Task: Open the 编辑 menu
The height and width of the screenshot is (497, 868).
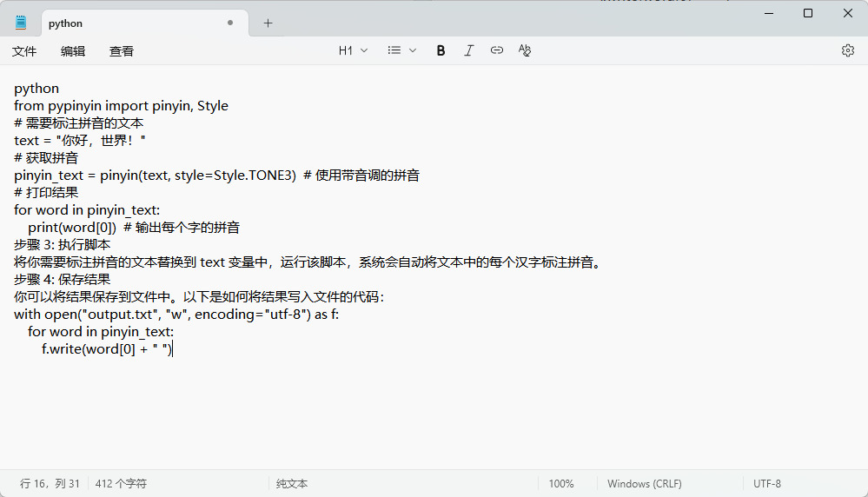Action: tap(73, 51)
